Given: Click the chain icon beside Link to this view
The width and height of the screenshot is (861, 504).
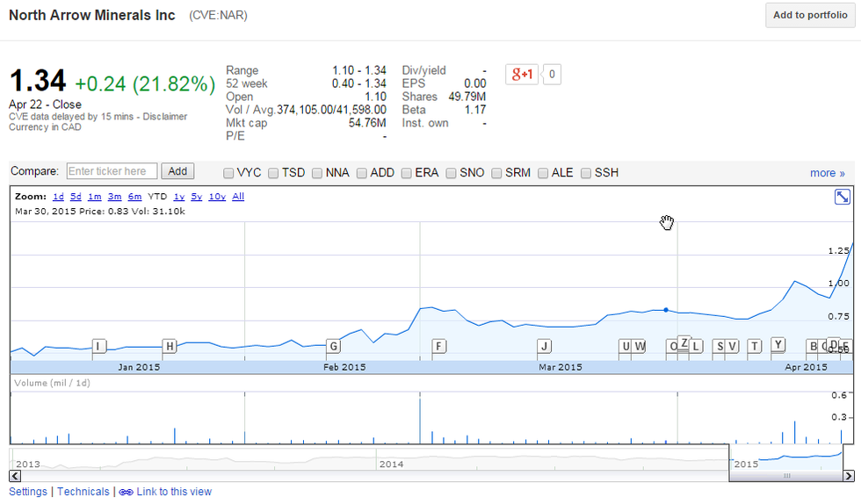Looking at the screenshot, I should pos(126,493).
